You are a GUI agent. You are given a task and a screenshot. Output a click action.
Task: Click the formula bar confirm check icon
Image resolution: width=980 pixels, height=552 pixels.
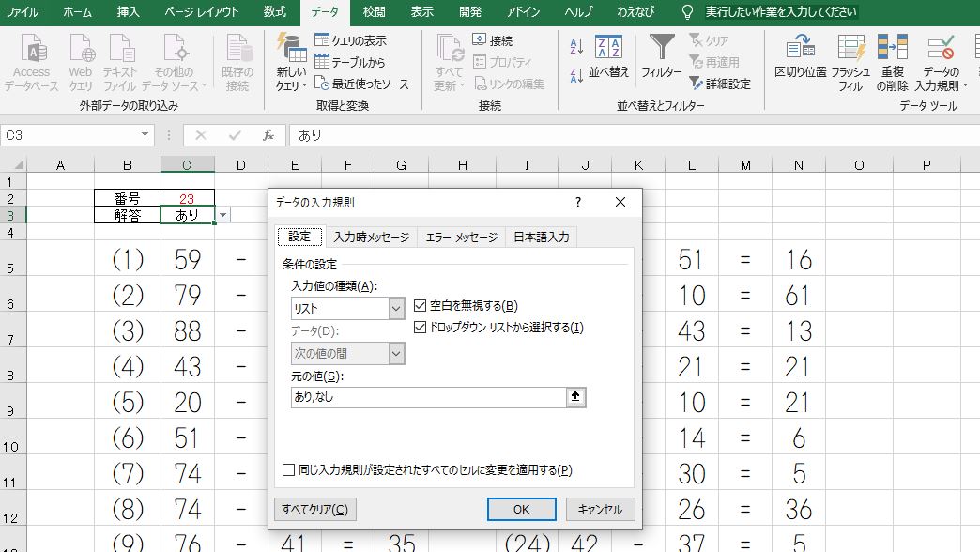click(235, 135)
